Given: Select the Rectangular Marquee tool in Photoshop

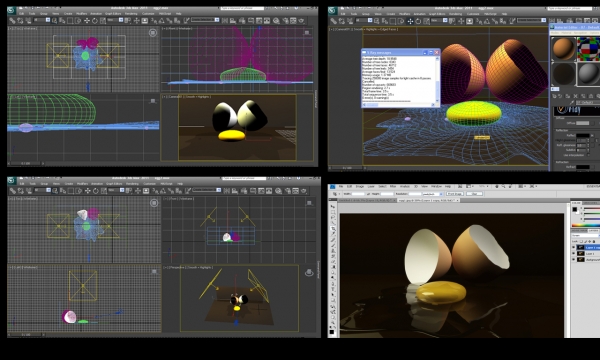Looking at the screenshot, I should click(x=333, y=212).
